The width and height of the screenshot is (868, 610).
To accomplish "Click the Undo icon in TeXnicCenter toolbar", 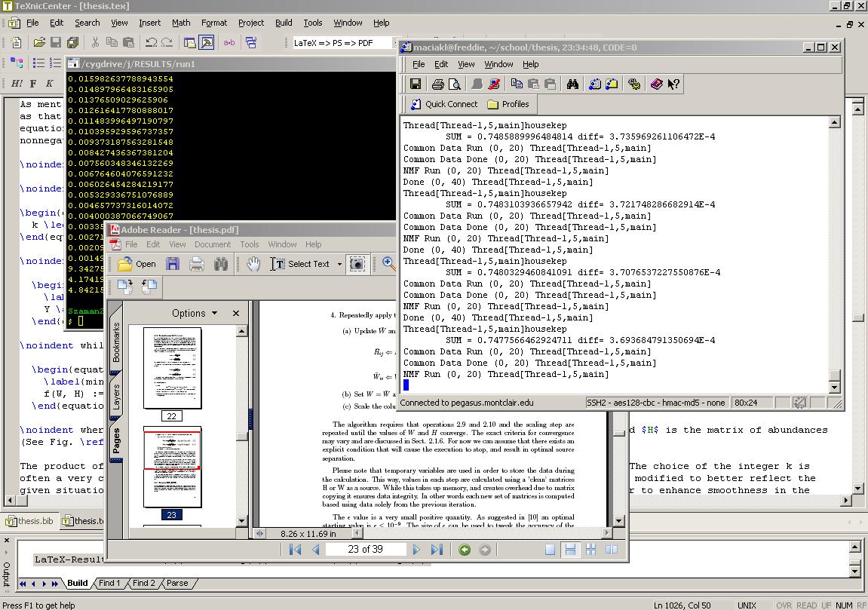I will [x=151, y=43].
